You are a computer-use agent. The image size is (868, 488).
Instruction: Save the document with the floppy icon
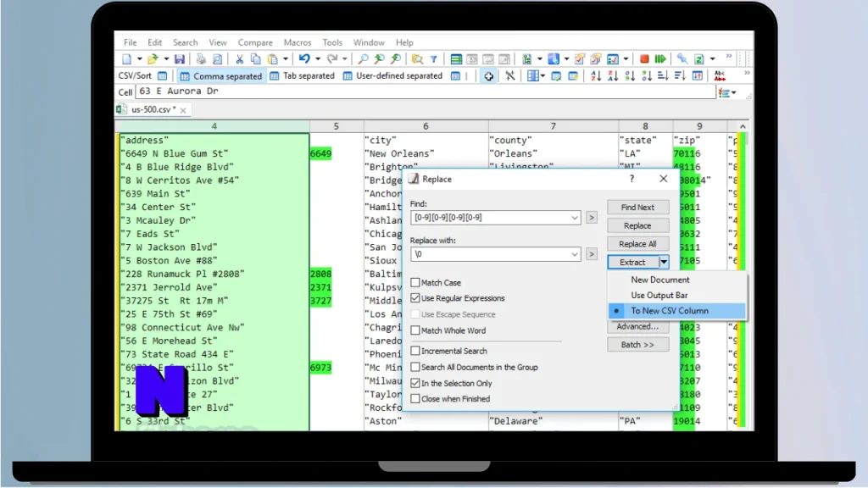180,59
